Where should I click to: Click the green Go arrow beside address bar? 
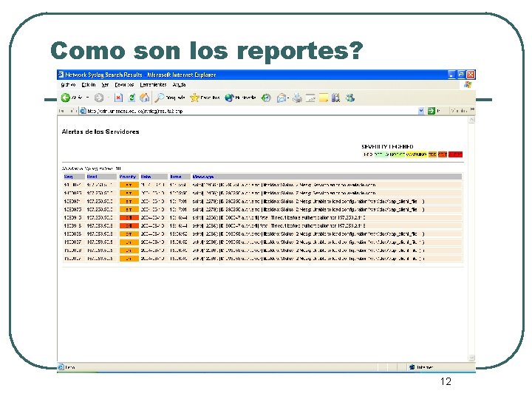click(431, 111)
